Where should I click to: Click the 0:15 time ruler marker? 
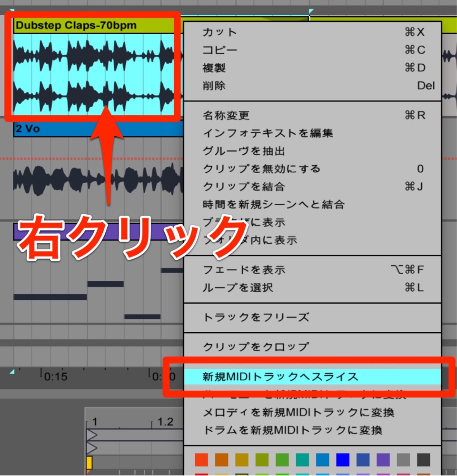[x=56, y=377]
